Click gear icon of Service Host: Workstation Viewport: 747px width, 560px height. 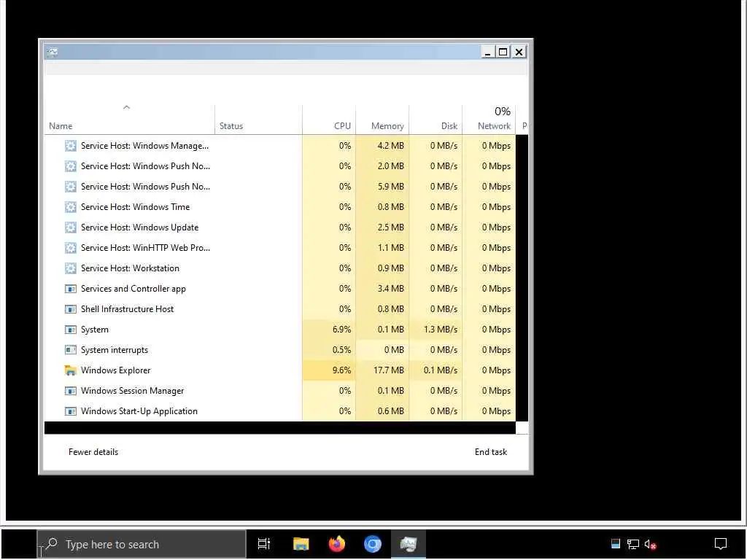point(71,268)
